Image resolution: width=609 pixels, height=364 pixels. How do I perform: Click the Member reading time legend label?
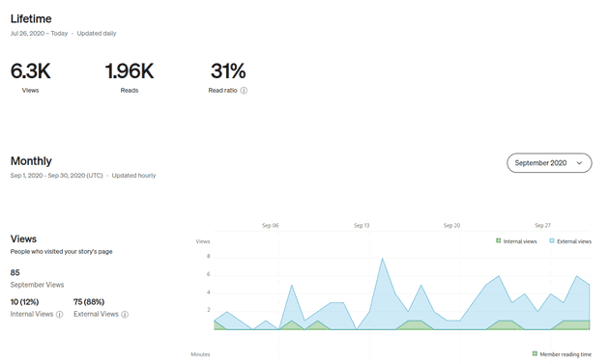(565, 354)
